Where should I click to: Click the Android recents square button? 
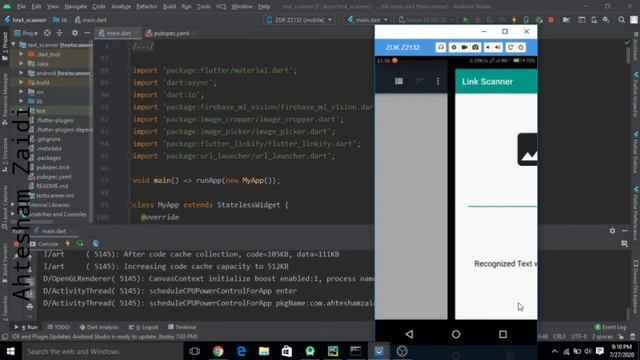point(503,334)
